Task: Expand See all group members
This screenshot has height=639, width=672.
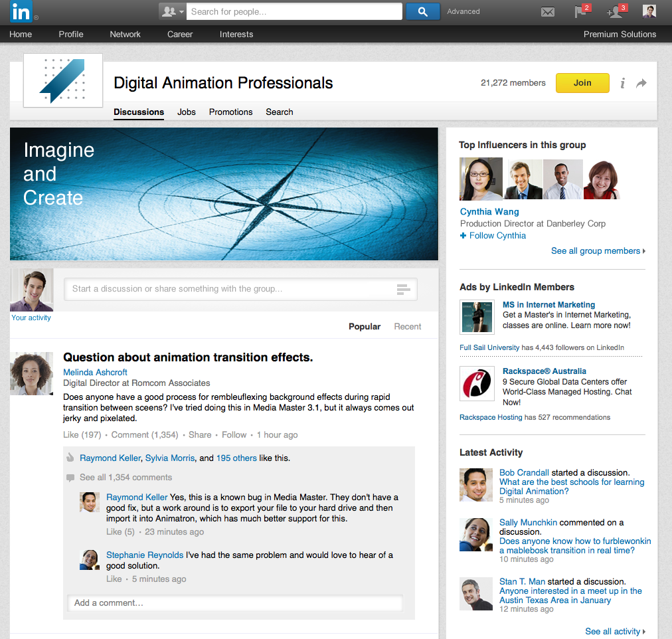Action: point(598,251)
